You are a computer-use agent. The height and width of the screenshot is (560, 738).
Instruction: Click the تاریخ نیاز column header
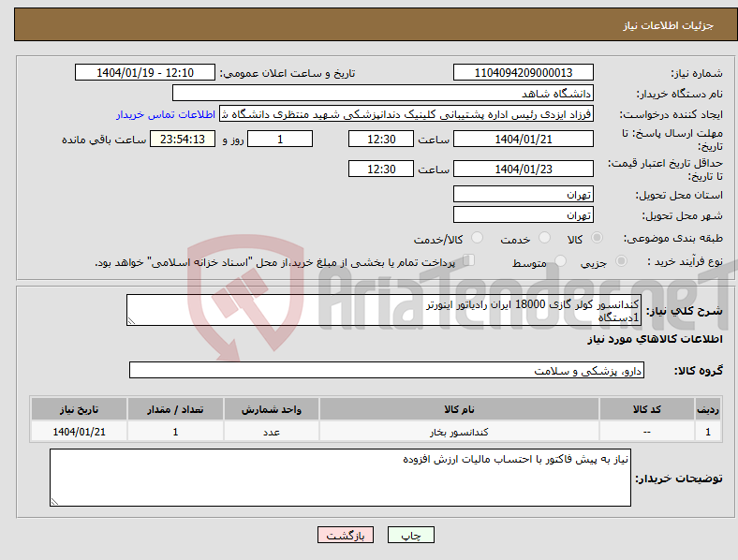click(x=79, y=409)
